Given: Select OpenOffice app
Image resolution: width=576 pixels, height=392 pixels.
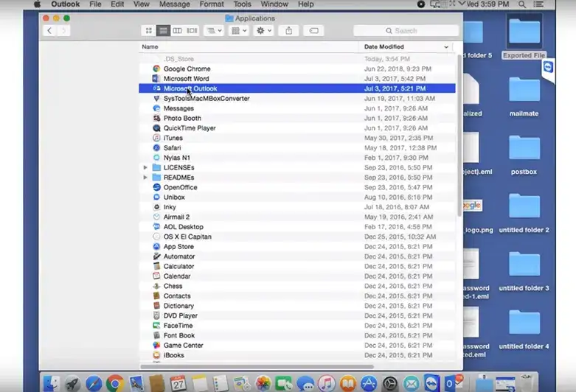Looking at the screenshot, I should 296,187.
